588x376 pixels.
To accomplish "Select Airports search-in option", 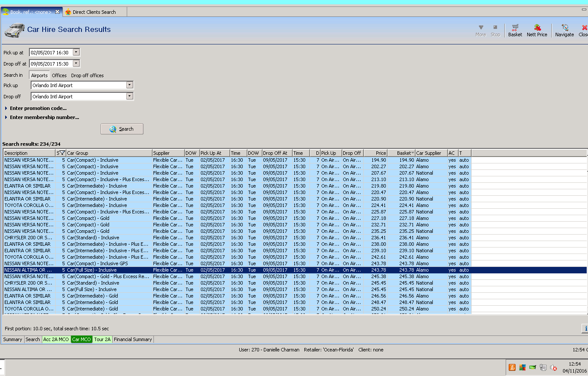I will (x=39, y=75).
